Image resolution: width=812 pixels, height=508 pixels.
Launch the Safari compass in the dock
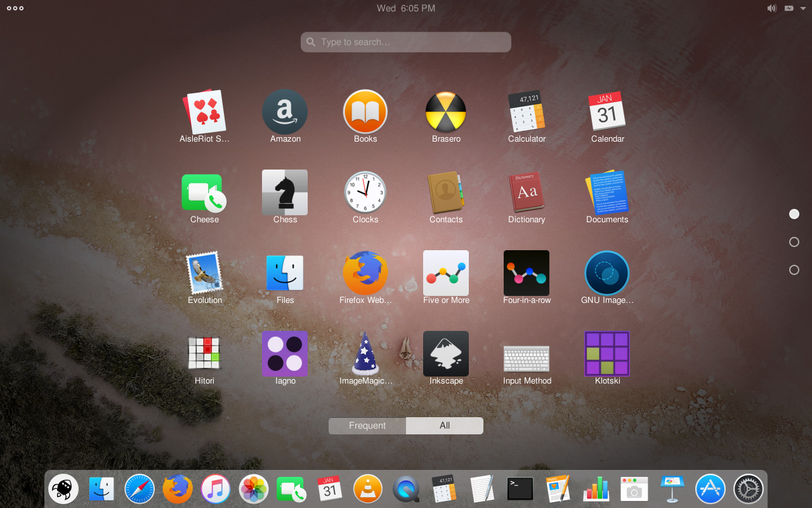pyautogui.click(x=140, y=489)
